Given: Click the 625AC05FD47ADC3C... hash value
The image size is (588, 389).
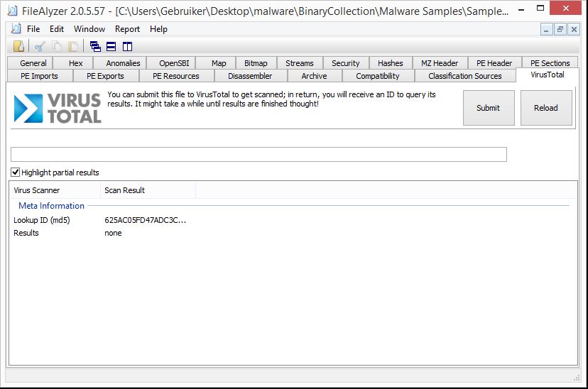Looking at the screenshot, I should tap(145, 220).
